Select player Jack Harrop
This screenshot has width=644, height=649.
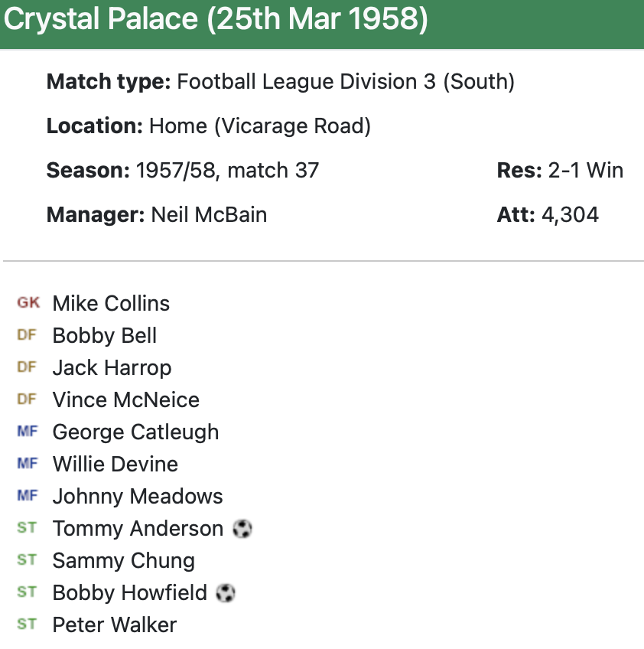pyautogui.click(x=112, y=367)
